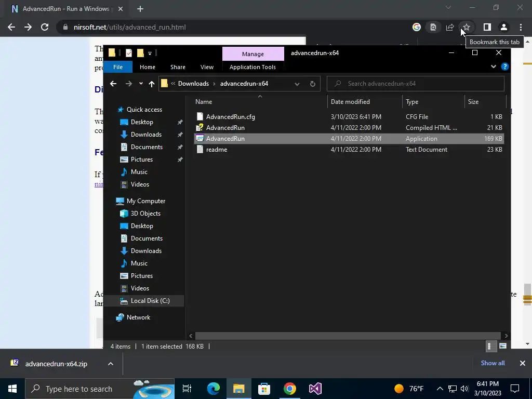Expand address bar history dropdown
The image size is (532, 399).
(x=297, y=84)
